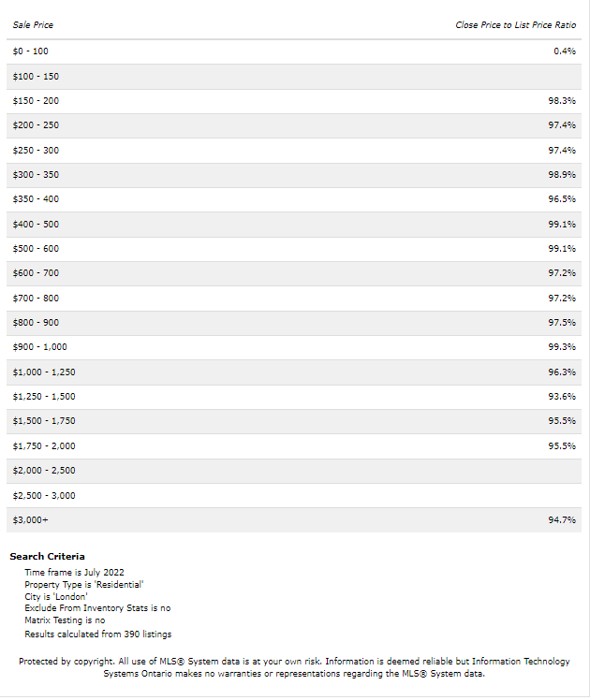This screenshot has width=590, height=700.
Task: Select the $2,000 - 2,500 price range
Action: click(x=44, y=471)
